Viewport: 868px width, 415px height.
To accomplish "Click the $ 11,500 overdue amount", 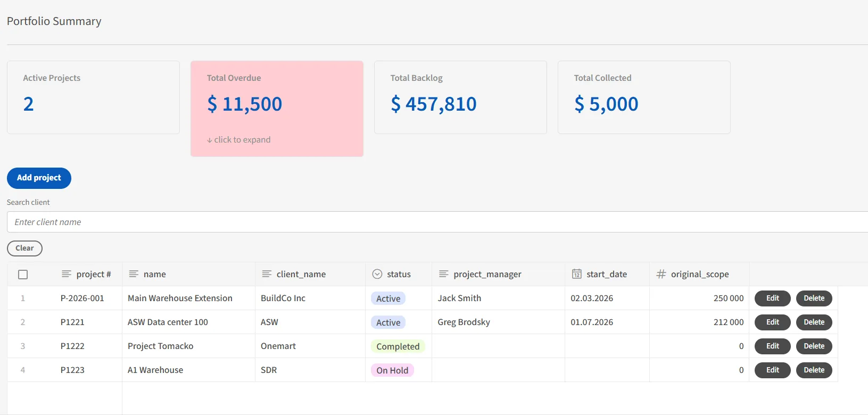I will click(x=244, y=104).
